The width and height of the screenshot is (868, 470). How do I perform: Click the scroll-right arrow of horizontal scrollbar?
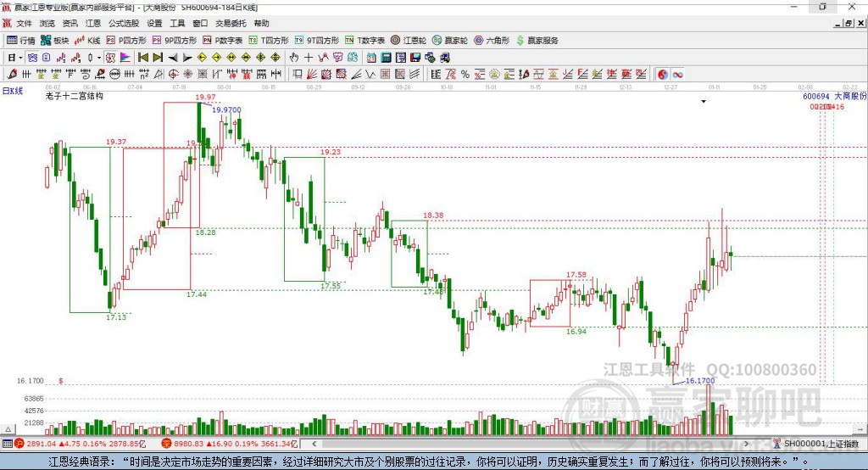747,444
